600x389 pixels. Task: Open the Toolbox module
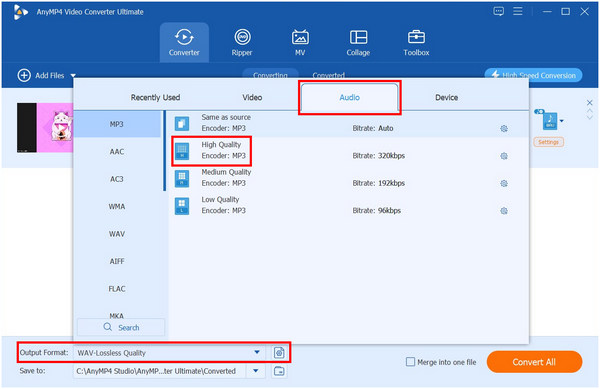tap(416, 42)
